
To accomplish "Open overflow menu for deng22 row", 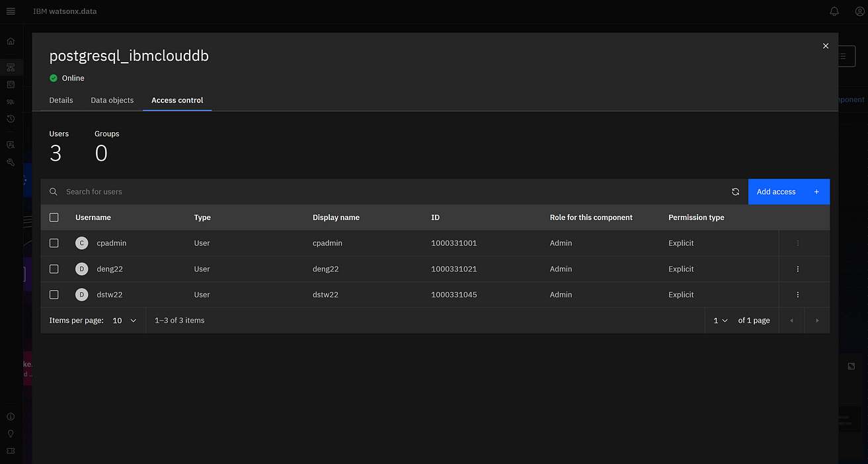I will click(x=798, y=269).
